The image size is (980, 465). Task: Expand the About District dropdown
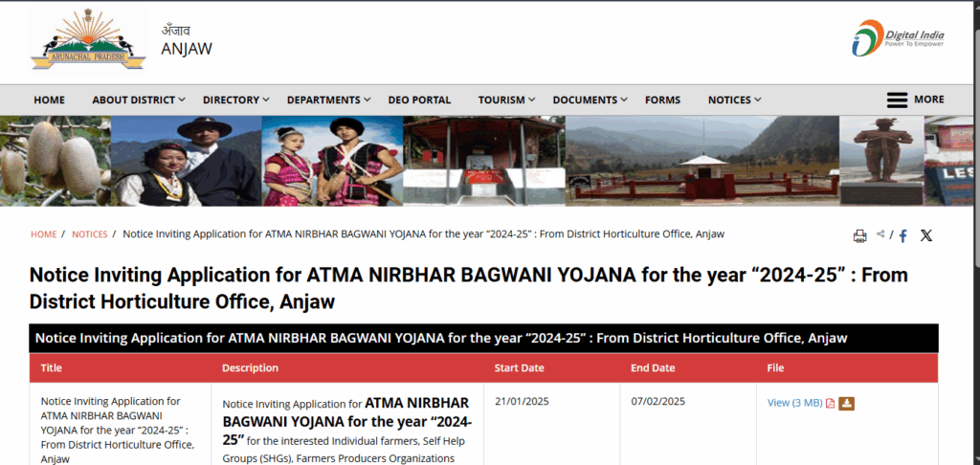pyautogui.click(x=138, y=100)
